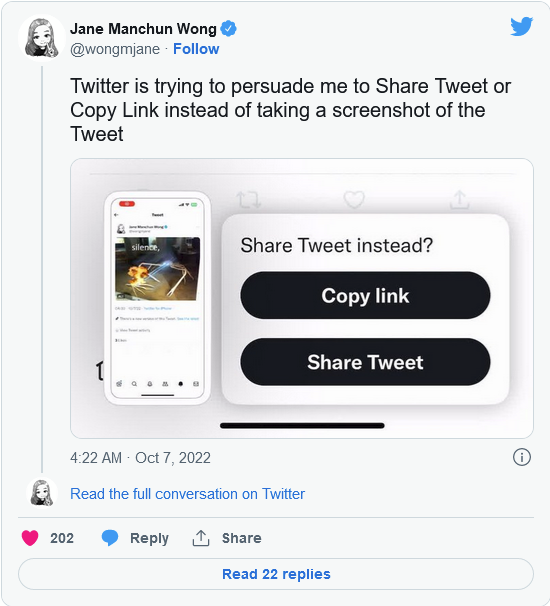The width and height of the screenshot is (550, 606).
Task: Follow @wongmjane
Action: click(x=196, y=49)
